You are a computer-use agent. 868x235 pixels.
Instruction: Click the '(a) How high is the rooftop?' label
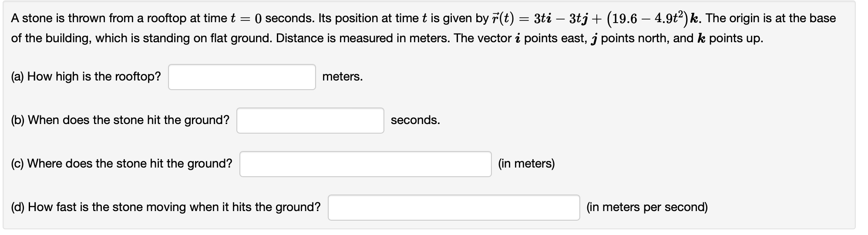pyautogui.click(x=86, y=77)
